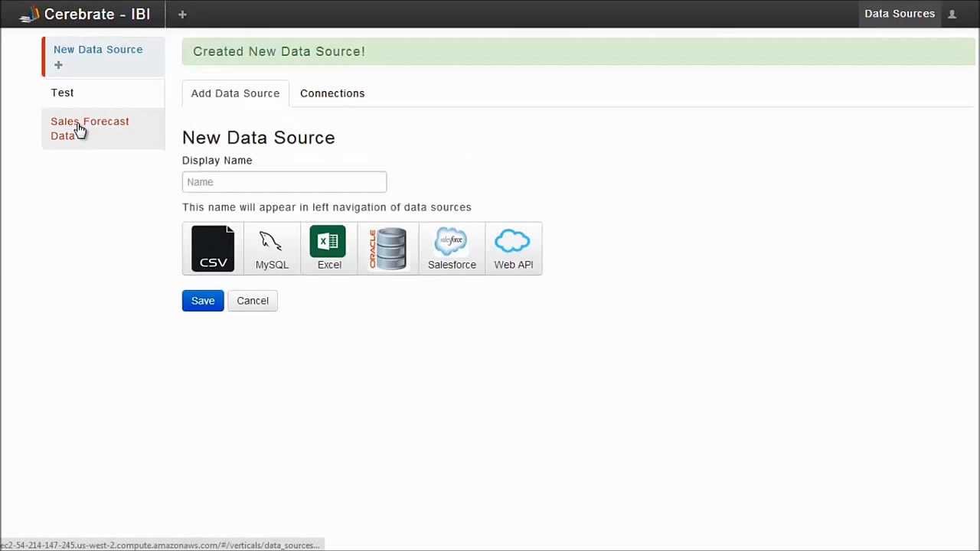Open Data Sources in top navigation

tap(900, 14)
